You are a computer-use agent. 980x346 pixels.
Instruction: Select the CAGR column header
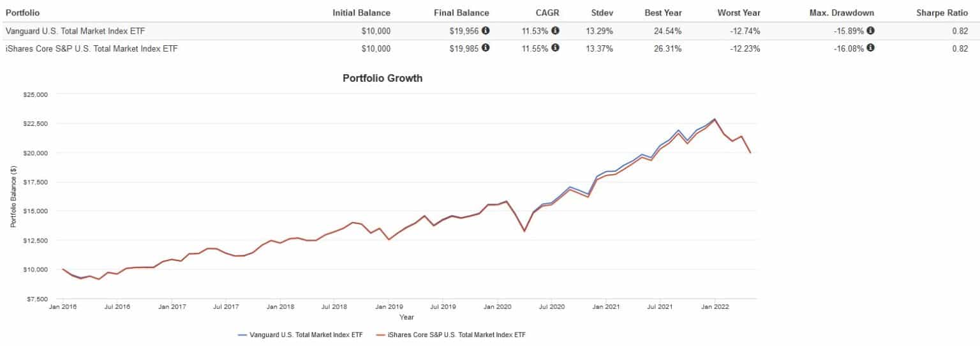[x=548, y=13]
